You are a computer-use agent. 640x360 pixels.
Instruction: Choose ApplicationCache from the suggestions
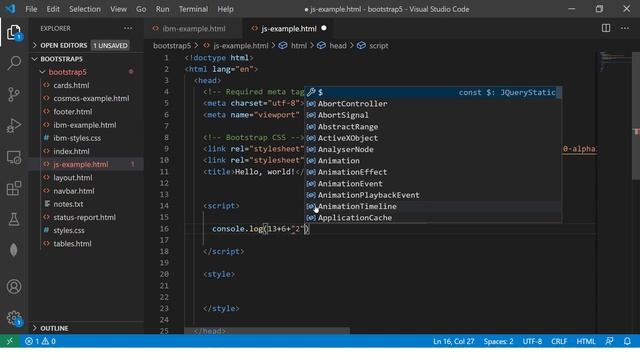click(x=433, y=218)
